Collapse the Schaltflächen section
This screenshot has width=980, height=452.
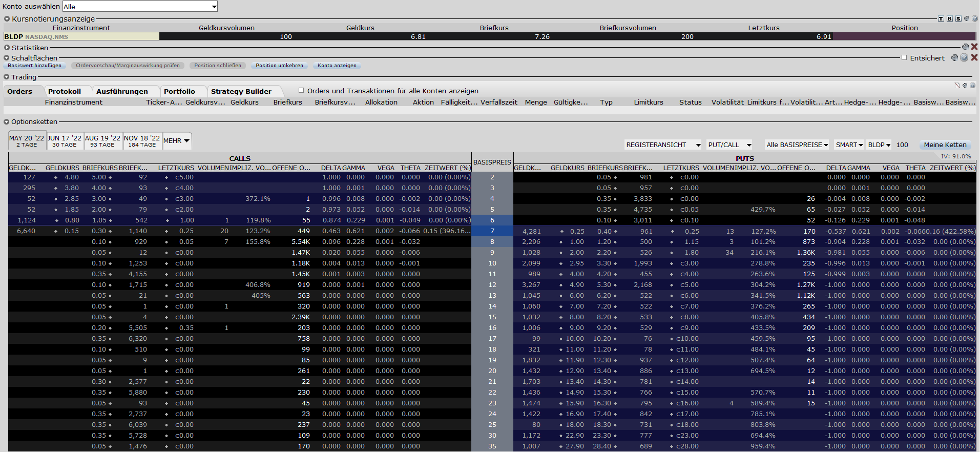point(7,58)
